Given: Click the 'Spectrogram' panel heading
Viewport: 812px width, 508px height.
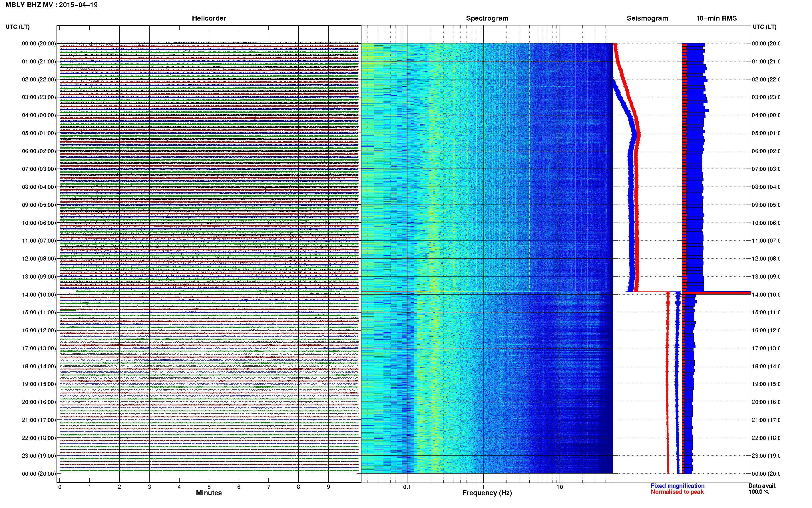Looking at the screenshot, I should [x=487, y=18].
